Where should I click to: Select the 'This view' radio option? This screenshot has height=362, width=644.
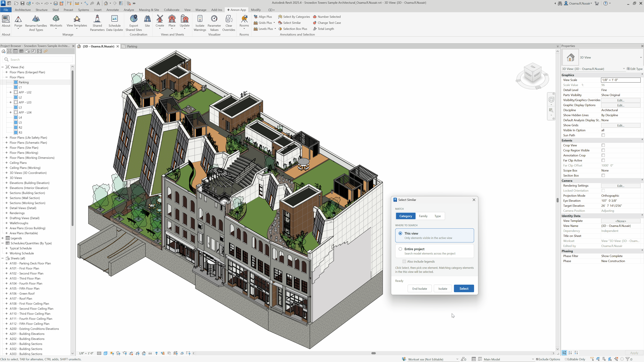point(400,233)
